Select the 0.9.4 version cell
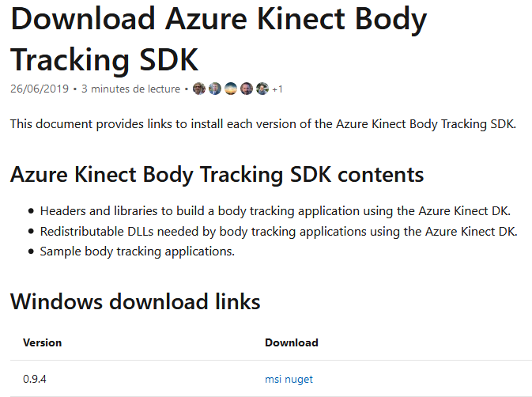The image size is (532, 397). [35, 380]
